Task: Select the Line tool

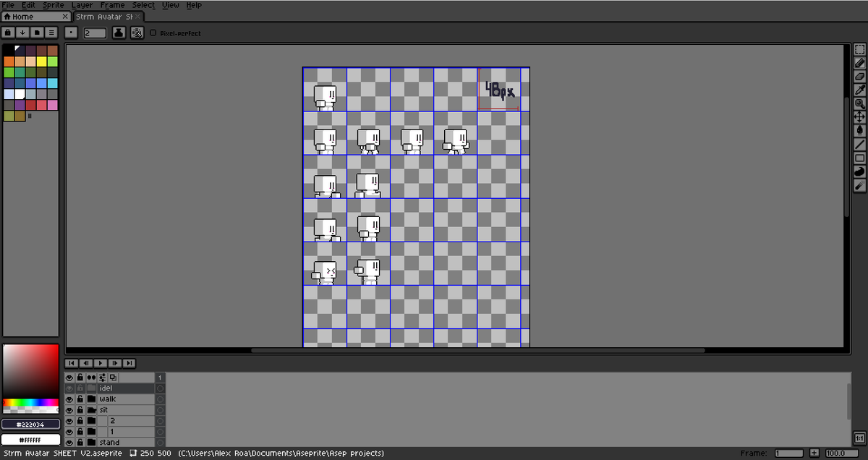Action: [x=859, y=145]
